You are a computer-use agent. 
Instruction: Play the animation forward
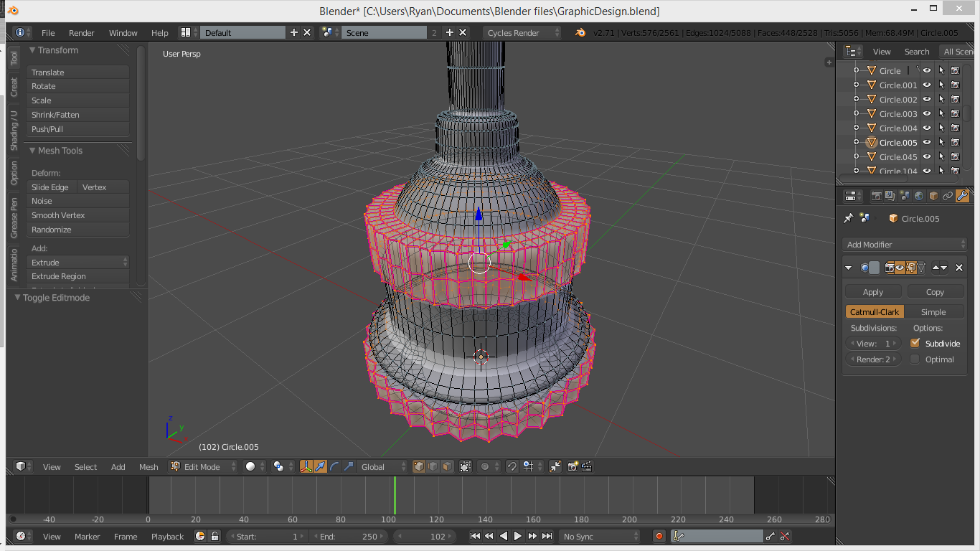coord(518,536)
